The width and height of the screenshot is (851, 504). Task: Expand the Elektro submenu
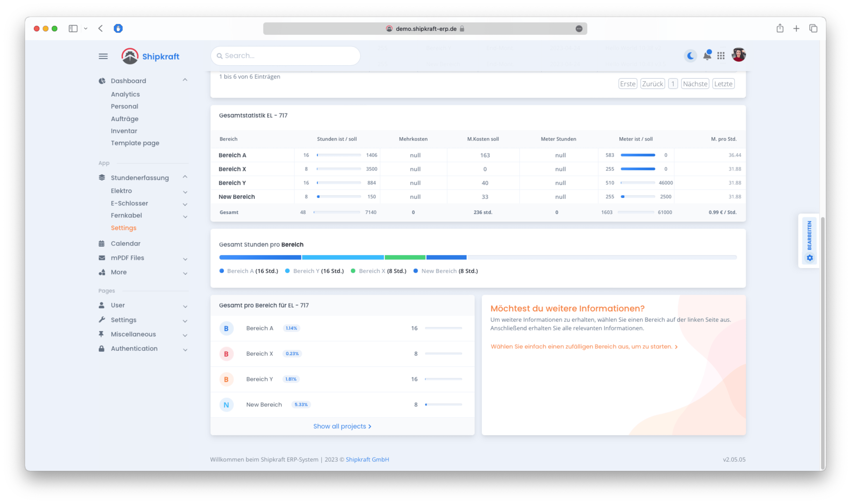[185, 192]
